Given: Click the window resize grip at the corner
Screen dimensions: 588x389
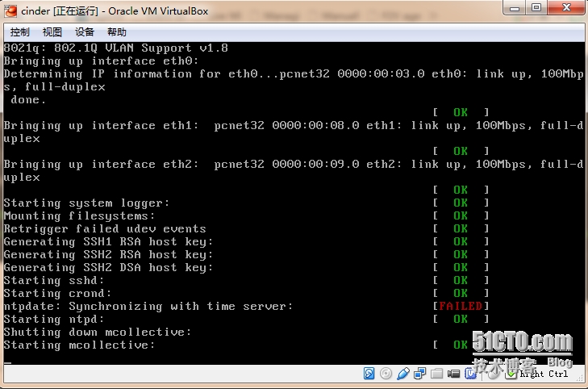Looking at the screenshot, I should coord(579,379).
